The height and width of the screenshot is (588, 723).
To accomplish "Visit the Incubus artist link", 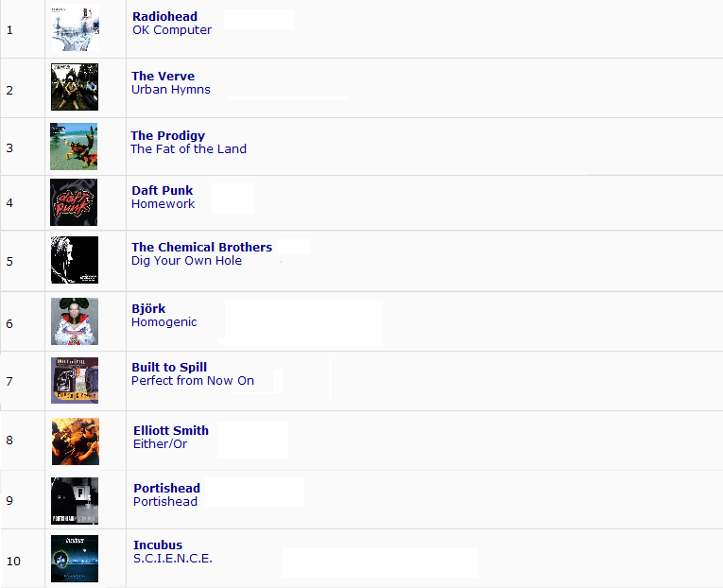I will [158, 545].
